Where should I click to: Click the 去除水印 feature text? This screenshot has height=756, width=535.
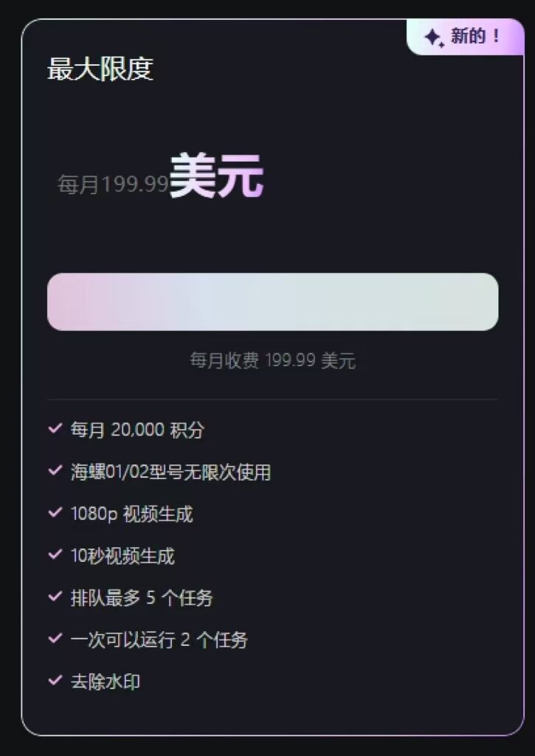coord(106,681)
